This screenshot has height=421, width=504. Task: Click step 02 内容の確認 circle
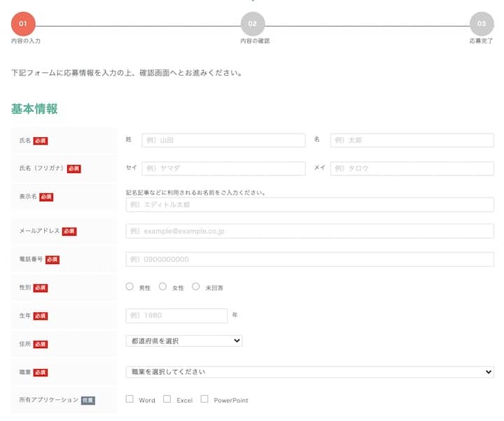tap(252, 24)
